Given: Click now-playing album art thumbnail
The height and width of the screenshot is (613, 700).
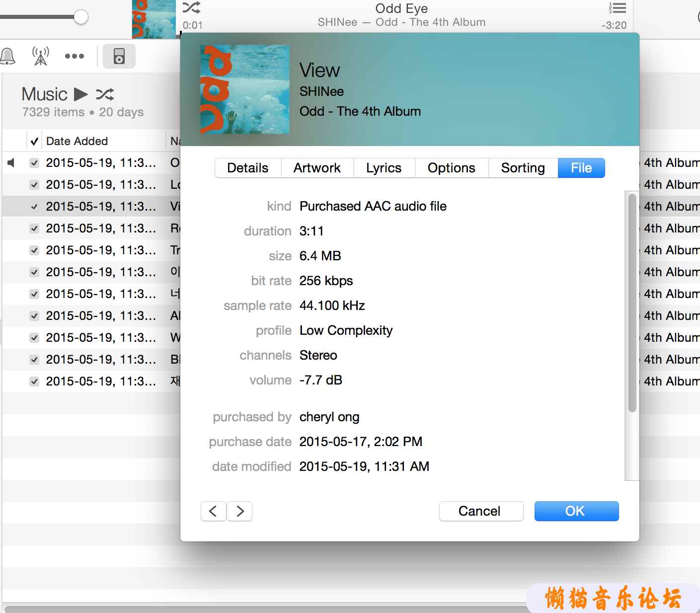Looking at the screenshot, I should coord(154,19).
